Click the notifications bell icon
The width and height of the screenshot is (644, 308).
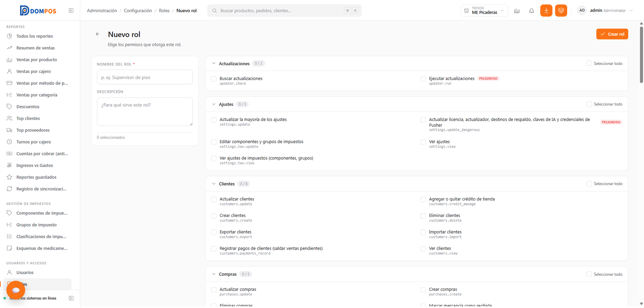531,11
